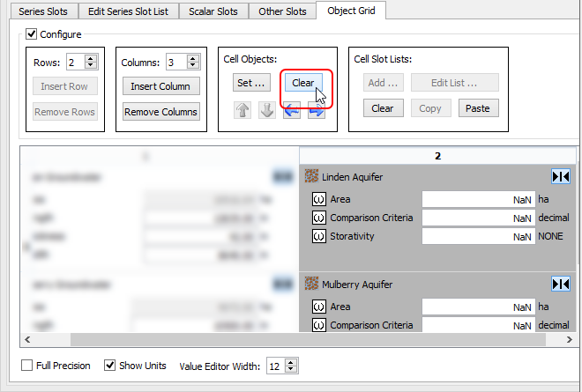Uncheck the Configure checkbox

click(x=32, y=34)
